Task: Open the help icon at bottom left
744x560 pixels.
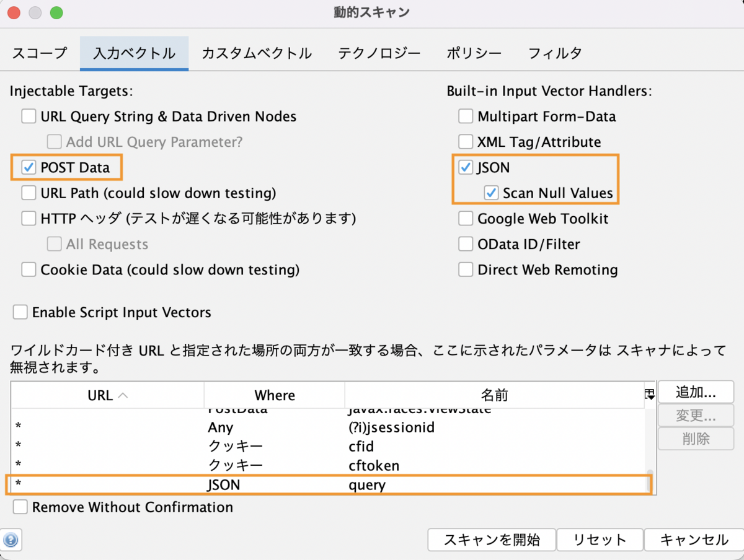Action: point(11,539)
